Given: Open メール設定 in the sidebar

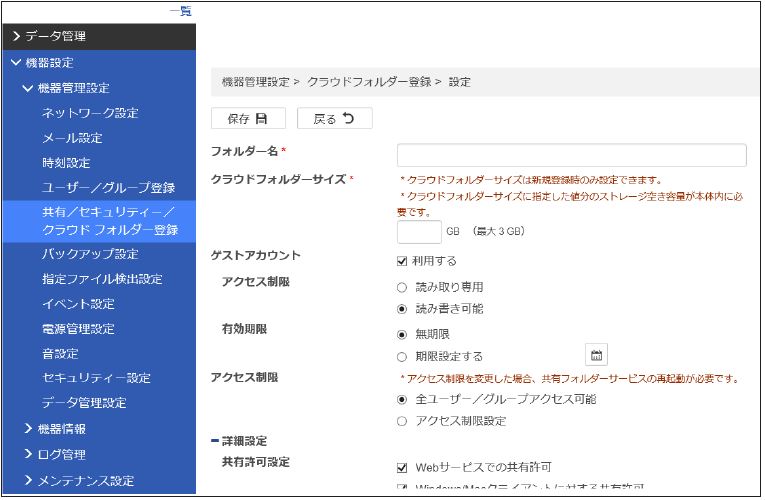Looking at the screenshot, I should (72, 138).
